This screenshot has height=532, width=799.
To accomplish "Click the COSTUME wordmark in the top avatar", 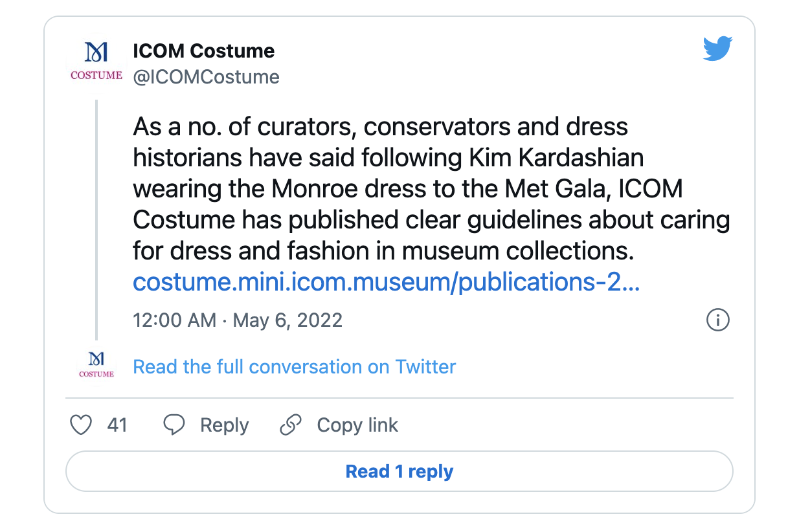I will click(x=96, y=75).
